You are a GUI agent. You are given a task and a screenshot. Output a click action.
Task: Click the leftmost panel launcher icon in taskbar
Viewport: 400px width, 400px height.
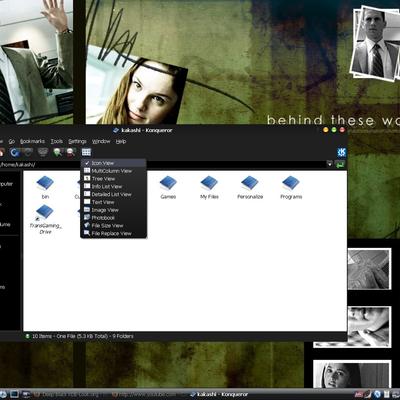tap(2, 395)
